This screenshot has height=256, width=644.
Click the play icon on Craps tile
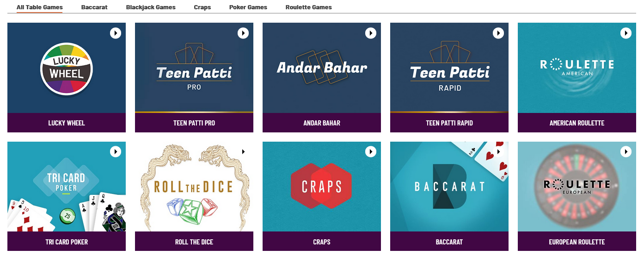click(371, 151)
